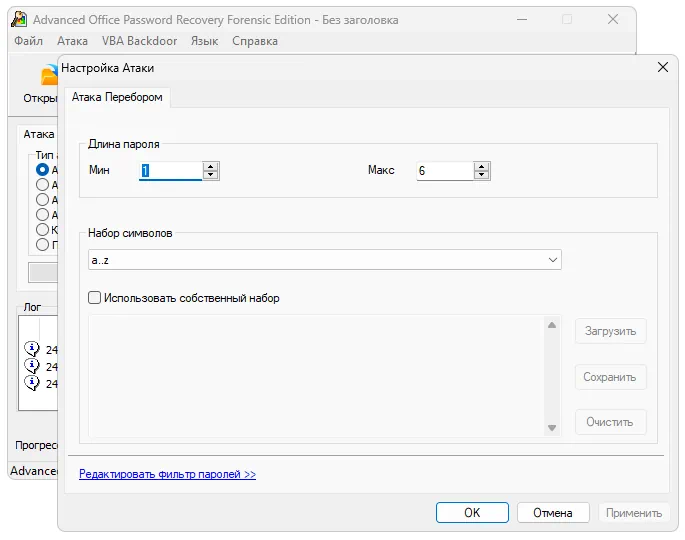Click the Advanced Office Password Recovery app icon

[19, 19]
